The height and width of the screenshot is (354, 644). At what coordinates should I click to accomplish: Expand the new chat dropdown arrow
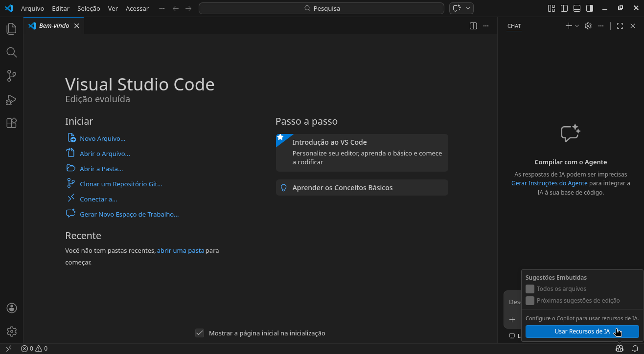click(577, 26)
